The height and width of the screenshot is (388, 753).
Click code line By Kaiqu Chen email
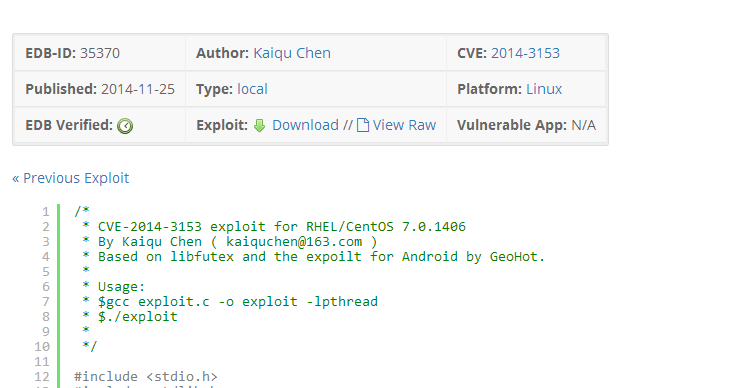pyautogui.click(x=230, y=242)
